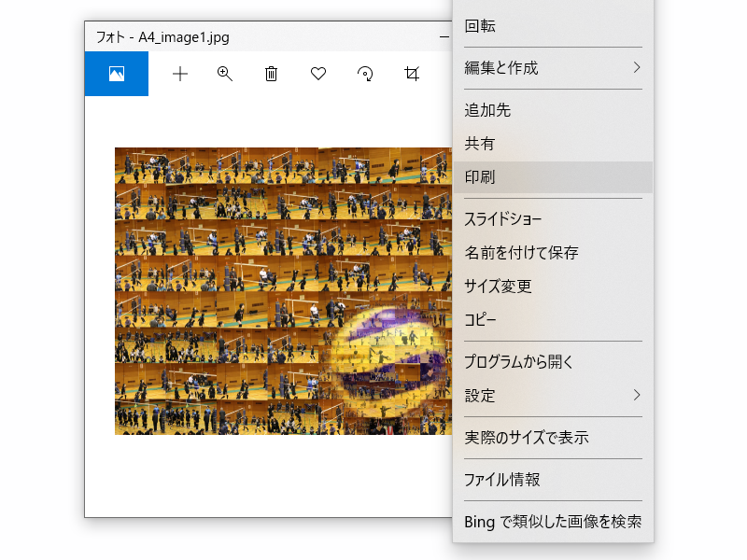This screenshot has width=747, height=560.
Task: Click the zoom magnifier icon
Action: coord(224,74)
